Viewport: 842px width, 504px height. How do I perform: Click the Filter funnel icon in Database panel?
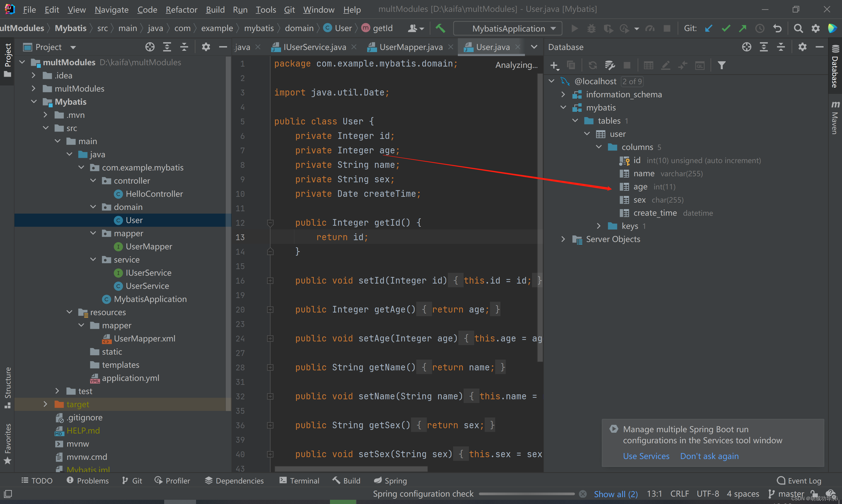pos(721,65)
